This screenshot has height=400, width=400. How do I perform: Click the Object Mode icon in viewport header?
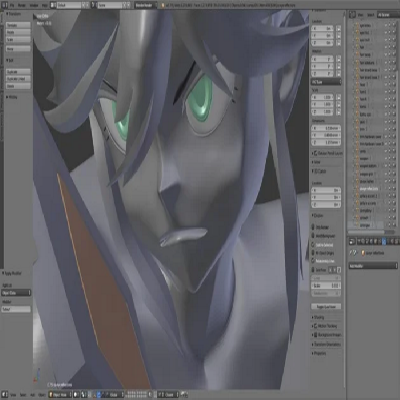(51, 395)
